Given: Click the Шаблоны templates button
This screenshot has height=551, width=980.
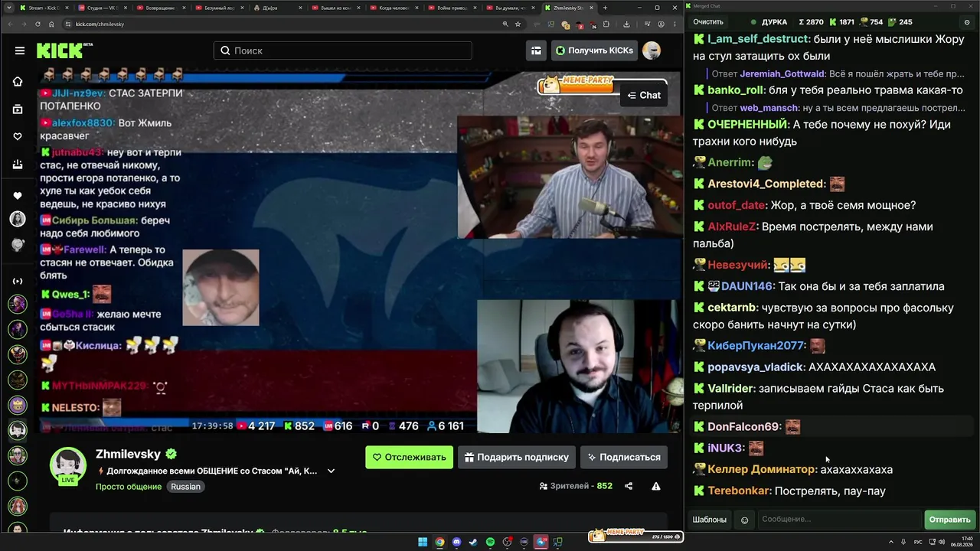Looking at the screenshot, I should tap(710, 520).
